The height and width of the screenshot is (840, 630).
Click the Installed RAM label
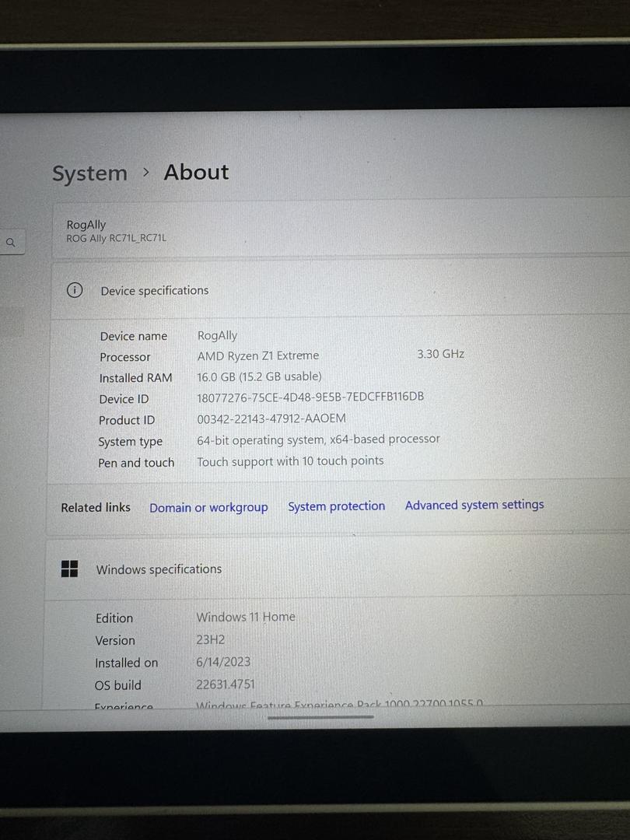pyautogui.click(x=135, y=378)
